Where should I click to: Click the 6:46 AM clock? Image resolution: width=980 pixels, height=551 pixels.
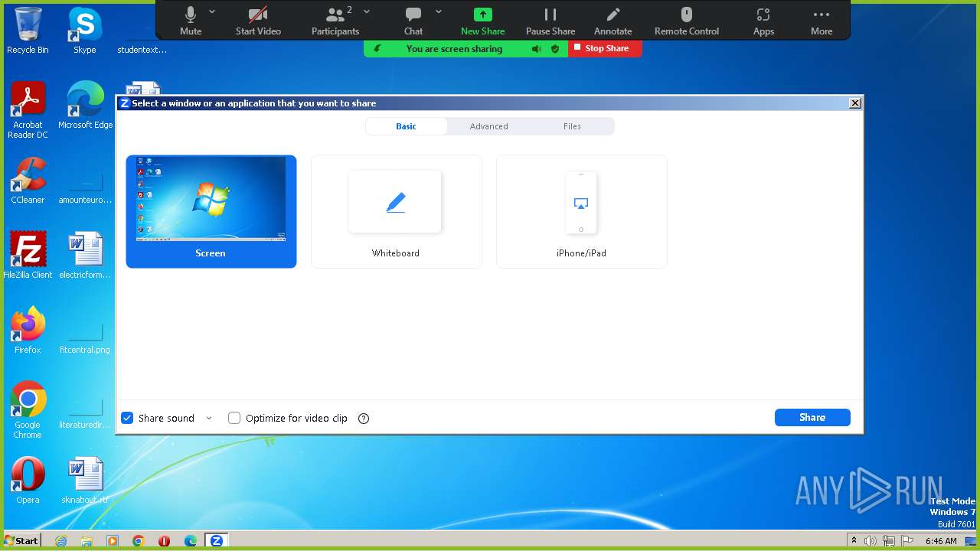click(x=941, y=540)
